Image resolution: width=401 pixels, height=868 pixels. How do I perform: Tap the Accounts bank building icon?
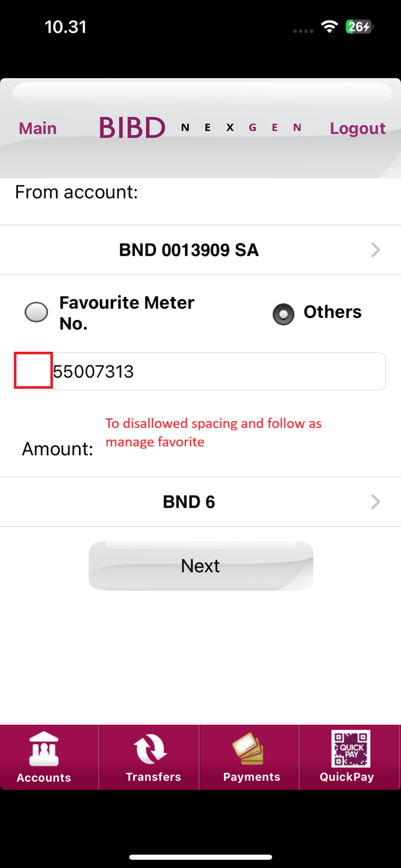click(44, 749)
